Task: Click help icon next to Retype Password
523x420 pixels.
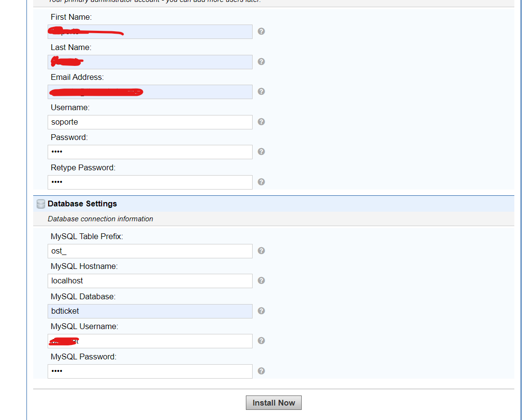Action: click(261, 182)
